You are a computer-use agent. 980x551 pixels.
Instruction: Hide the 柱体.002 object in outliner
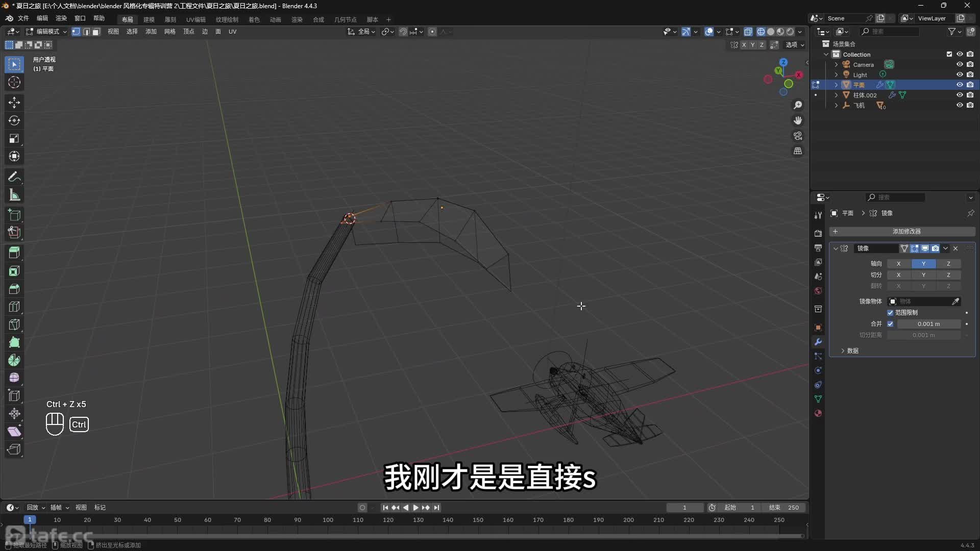[960, 95]
